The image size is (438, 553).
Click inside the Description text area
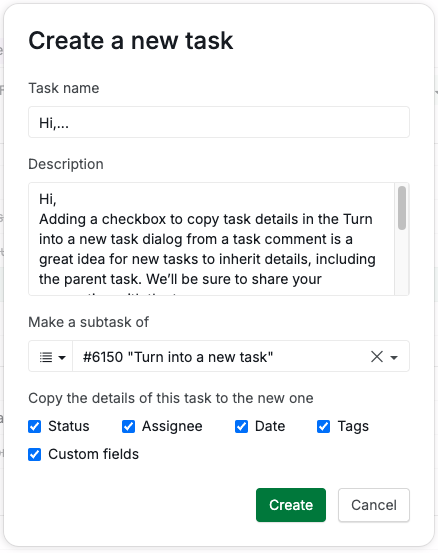[212, 239]
